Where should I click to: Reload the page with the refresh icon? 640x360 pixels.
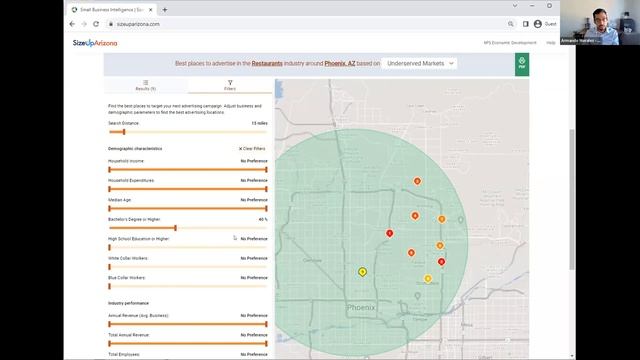[x=96, y=24]
